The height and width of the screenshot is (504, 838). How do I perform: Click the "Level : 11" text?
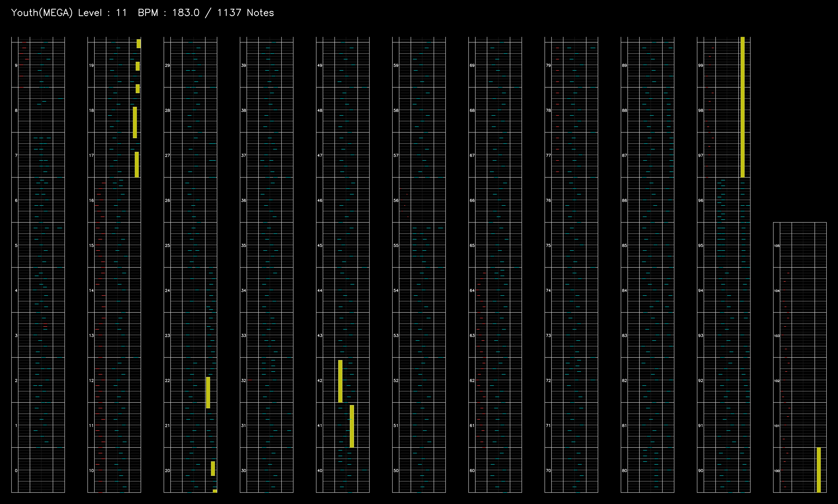[x=102, y=13]
